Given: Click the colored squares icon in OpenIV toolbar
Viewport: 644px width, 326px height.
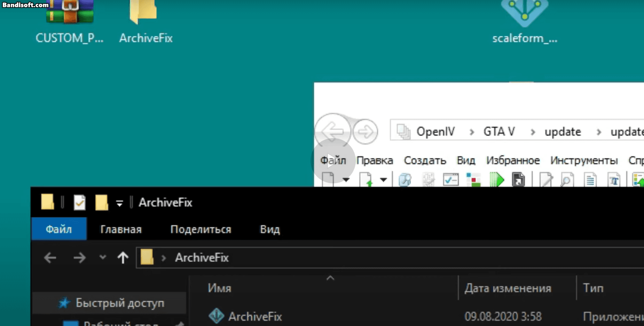Looking at the screenshot, I should point(473,180).
